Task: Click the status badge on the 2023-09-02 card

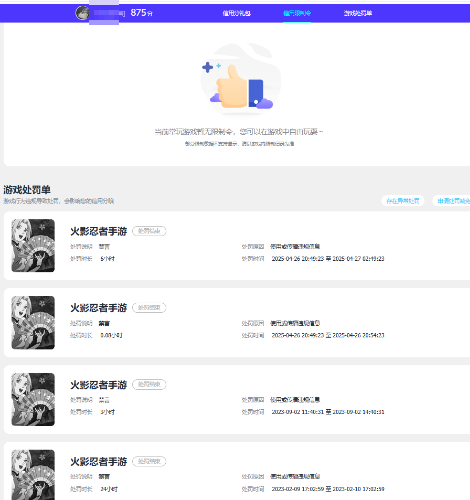Action: click(149, 385)
